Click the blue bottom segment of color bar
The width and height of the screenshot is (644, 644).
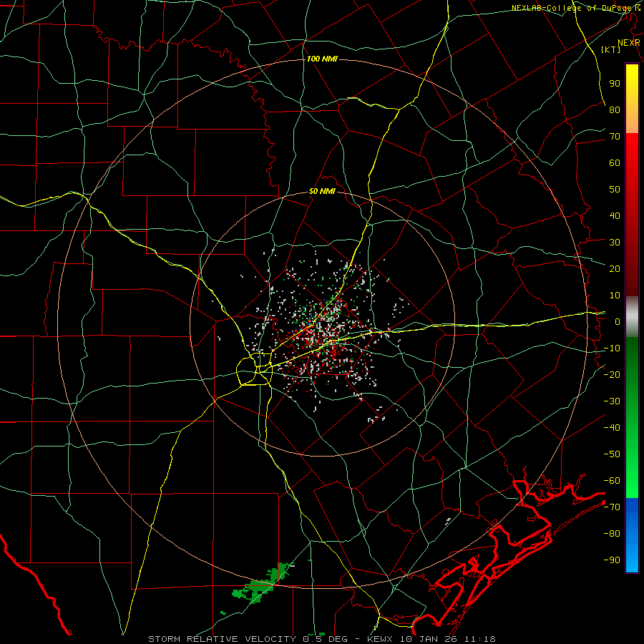click(x=632, y=535)
